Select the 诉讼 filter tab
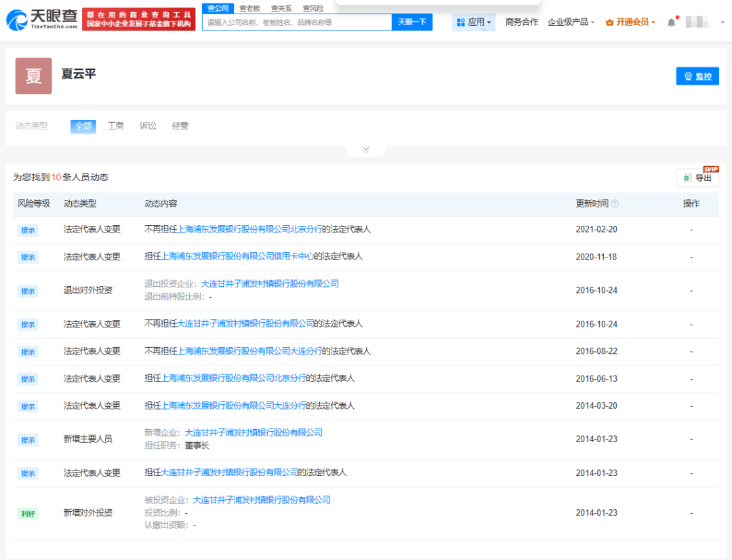The height and width of the screenshot is (560, 732). 148,126
